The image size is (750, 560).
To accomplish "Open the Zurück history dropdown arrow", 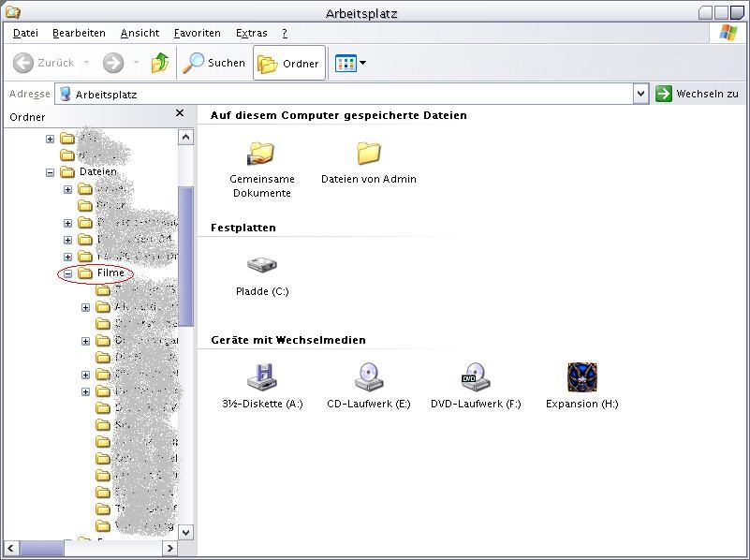I will click(86, 63).
